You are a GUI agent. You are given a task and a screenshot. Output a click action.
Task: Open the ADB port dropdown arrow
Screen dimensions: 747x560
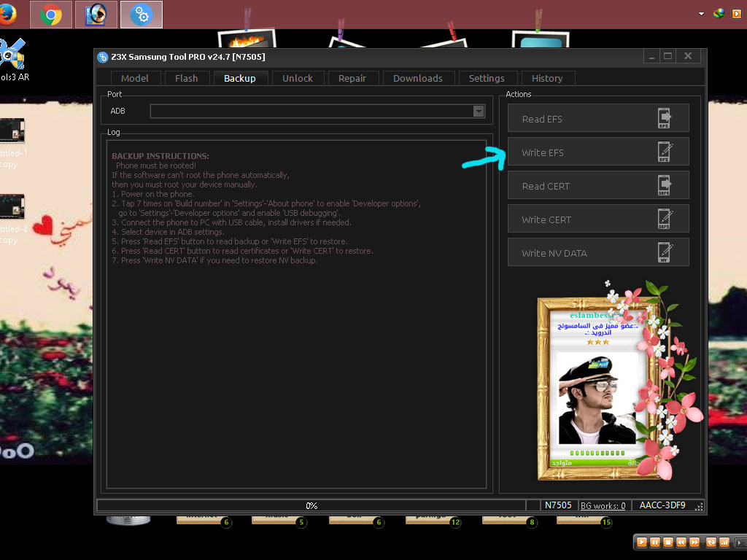click(x=479, y=112)
